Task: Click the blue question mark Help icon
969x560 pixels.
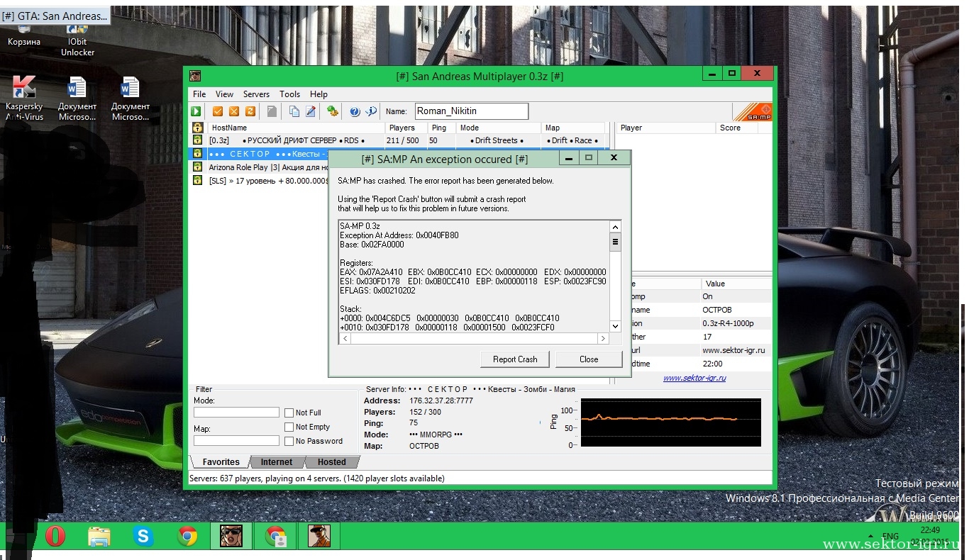Action: 355,111
